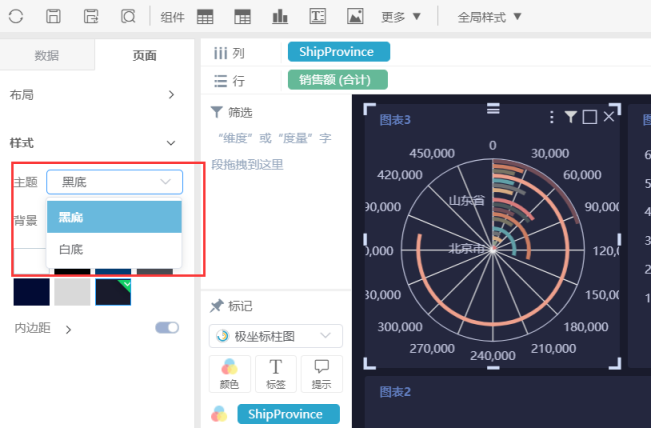
Task: Click the 颜色 mark button
Action: [230, 374]
